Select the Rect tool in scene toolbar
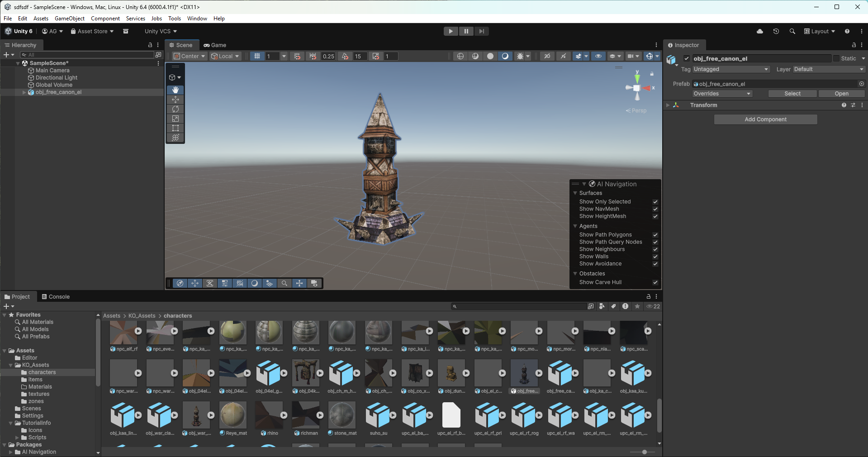This screenshot has width=868, height=457. tap(175, 128)
